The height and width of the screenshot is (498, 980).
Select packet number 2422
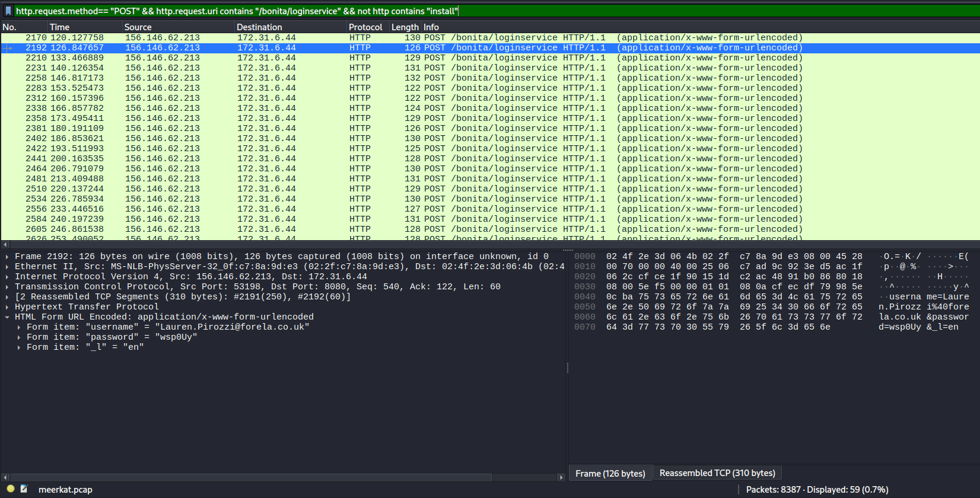click(490, 149)
